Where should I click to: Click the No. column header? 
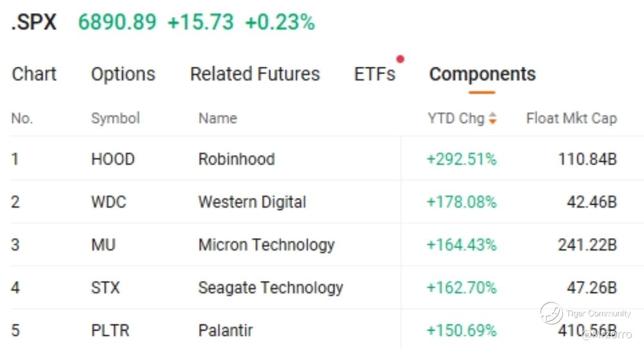click(x=21, y=119)
